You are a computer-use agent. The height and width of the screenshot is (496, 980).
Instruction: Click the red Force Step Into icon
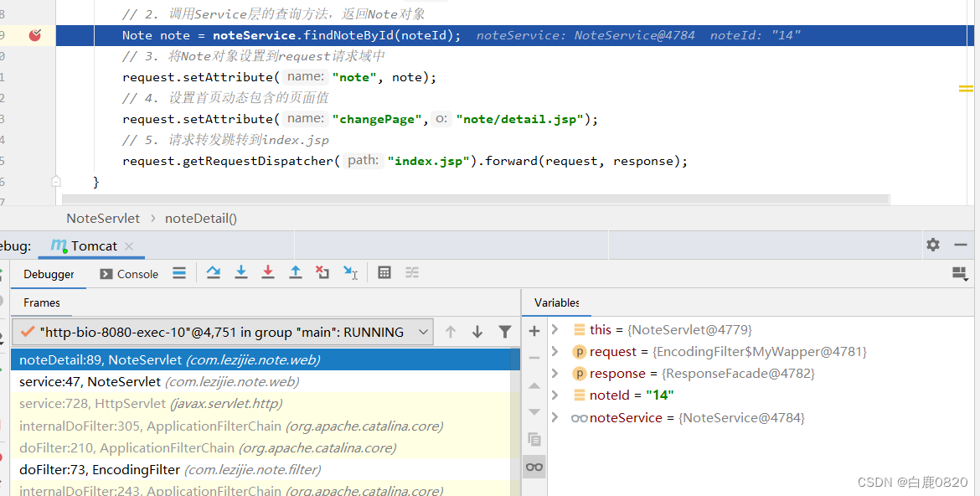pos(267,272)
